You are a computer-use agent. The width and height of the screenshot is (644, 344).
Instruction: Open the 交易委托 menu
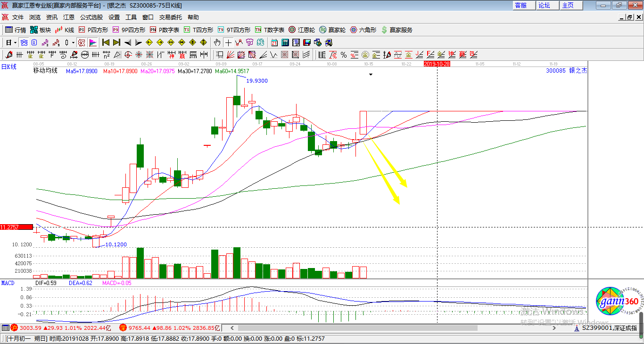170,17
